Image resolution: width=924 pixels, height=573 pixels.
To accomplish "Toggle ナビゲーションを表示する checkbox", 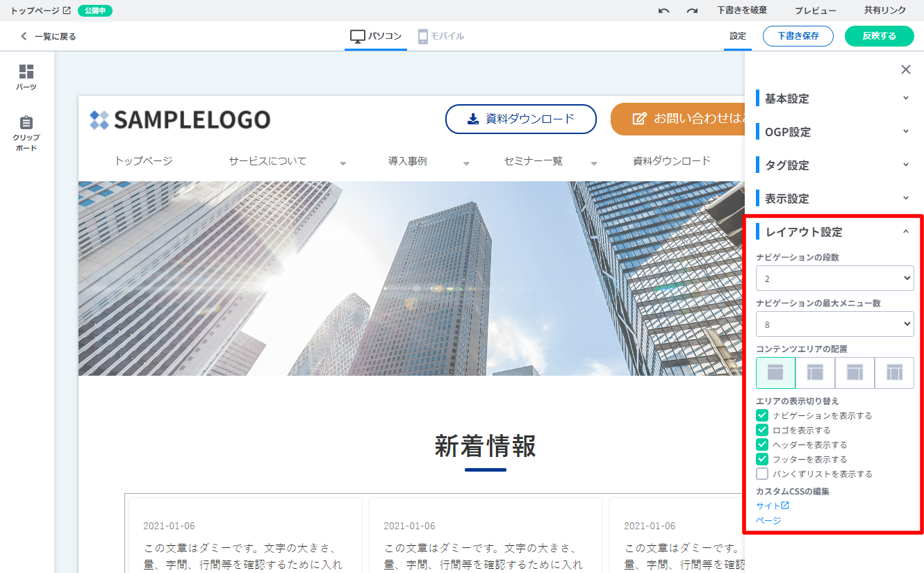I will pyautogui.click(x=762, y=415).
